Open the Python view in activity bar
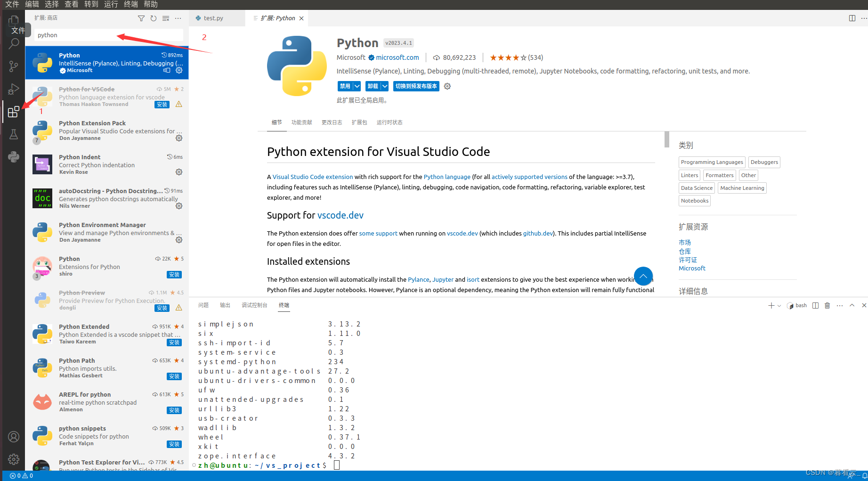Image resolution: width=868 pixels, height=481 pixels. click(x=14, y=156)
